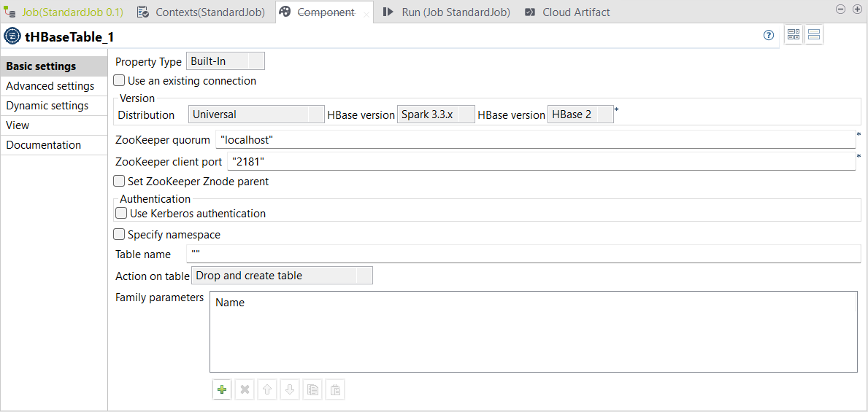Click the remove row X icon
The height and width of the screenshot is (412, 868).
click(x=245, y=390)
